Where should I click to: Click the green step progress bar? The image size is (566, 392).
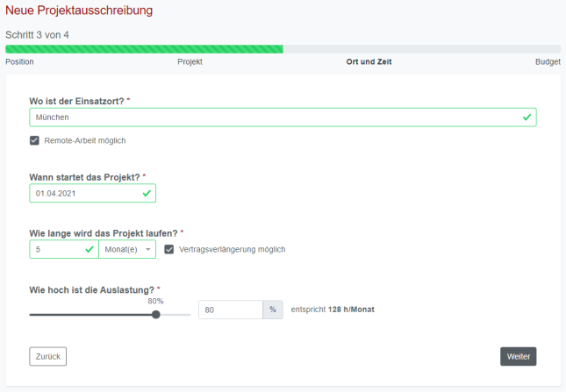144,49
